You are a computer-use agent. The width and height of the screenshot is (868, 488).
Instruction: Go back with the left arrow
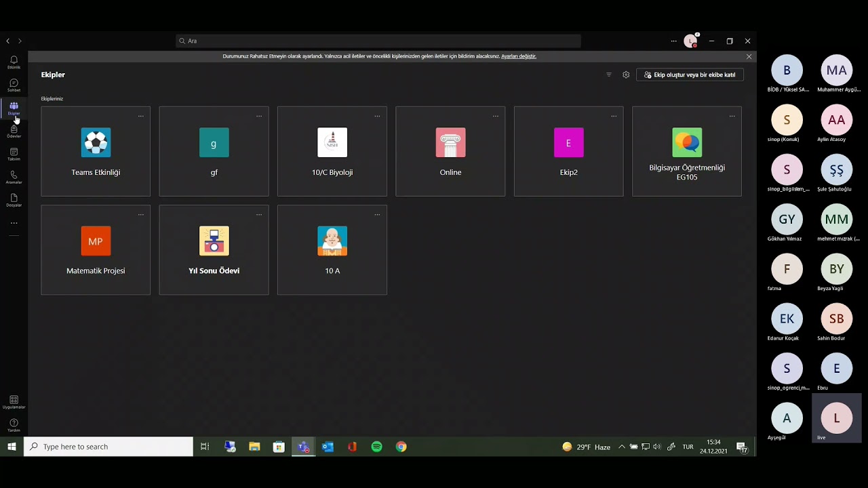coord(8,41)
